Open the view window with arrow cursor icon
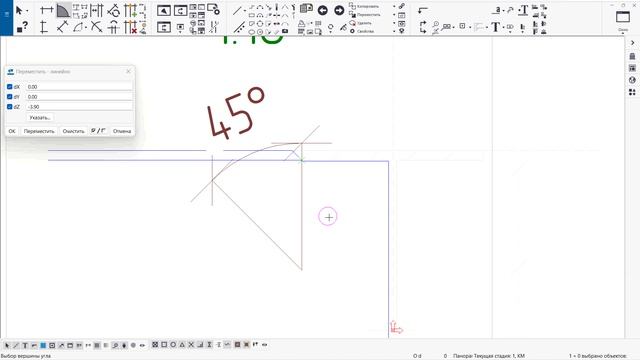Viewport: 640px width, 360px height. 164,10
